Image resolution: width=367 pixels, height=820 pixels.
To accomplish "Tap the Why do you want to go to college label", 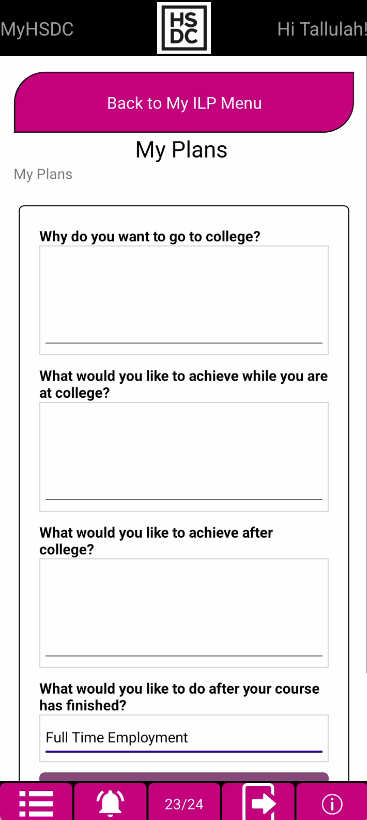I will (x=150, y=236).
